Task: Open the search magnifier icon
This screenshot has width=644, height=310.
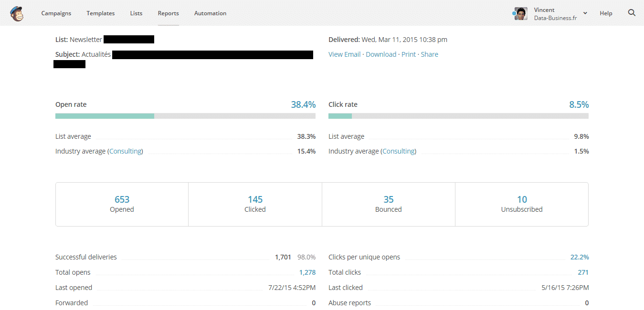Action: (x=632, y=13)
